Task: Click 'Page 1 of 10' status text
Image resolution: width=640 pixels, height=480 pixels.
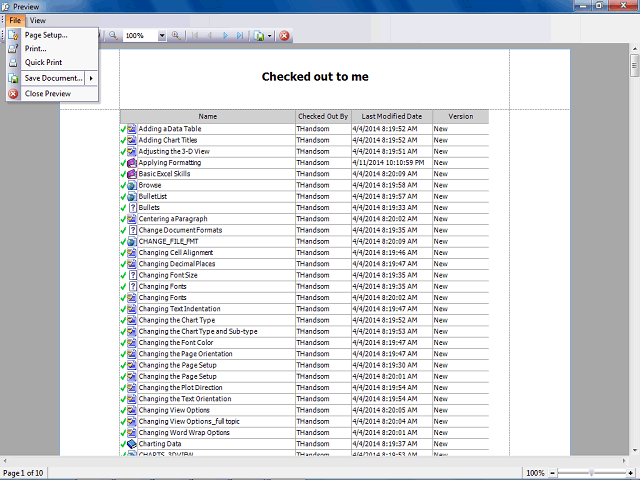Action: pyautogui.click(x=23, y=473)
